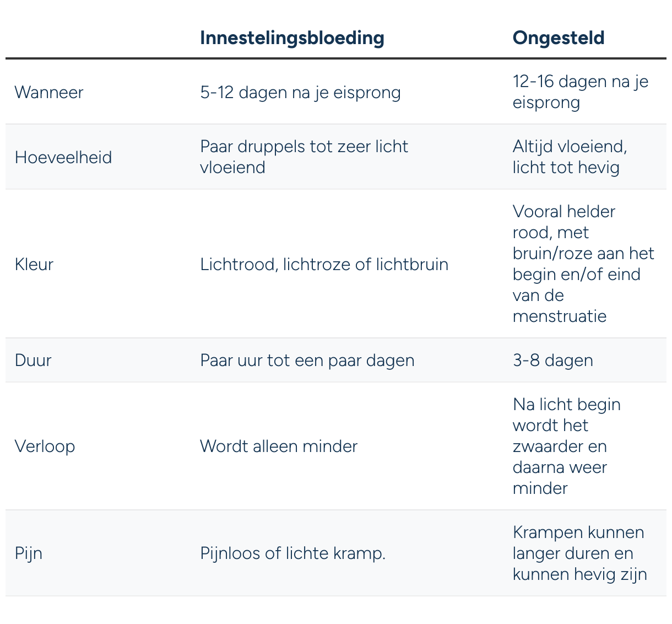Click 'Lichtrood, lichtroze of lichtbruin' cell
The height and width of the screenshot is (624, 672).
click(x=324, y=264)
